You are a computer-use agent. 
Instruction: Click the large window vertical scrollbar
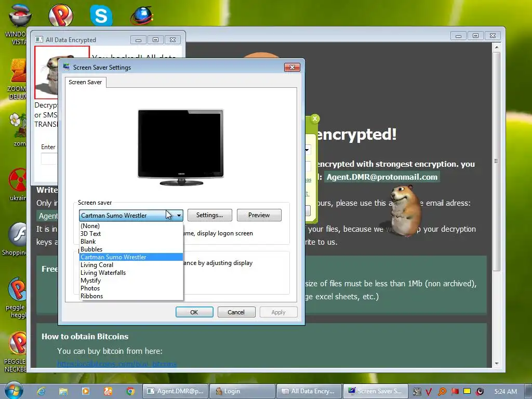coord(496,161)
